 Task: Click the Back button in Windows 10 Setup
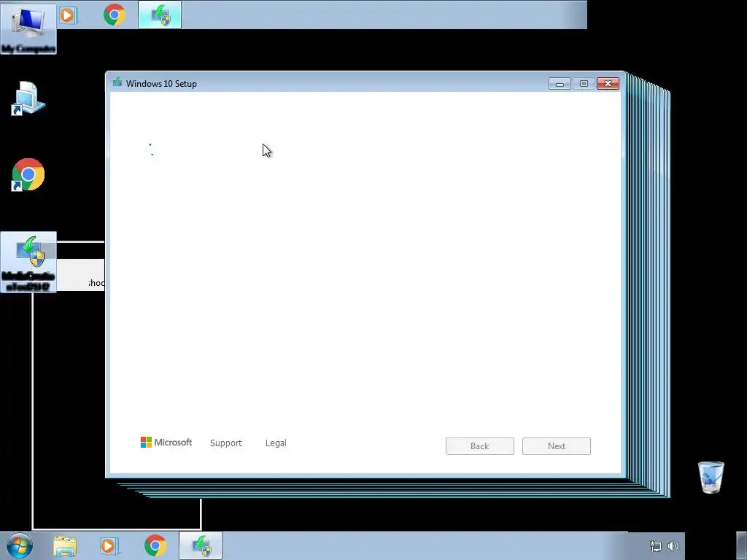480,446
